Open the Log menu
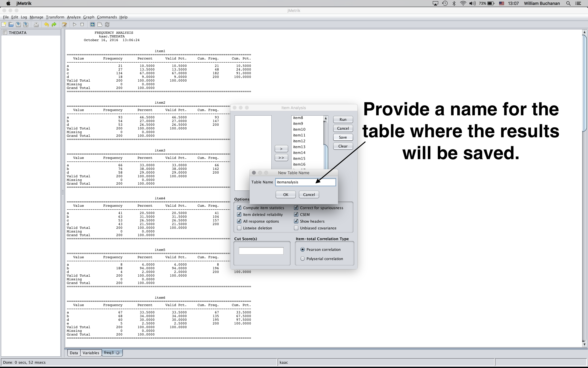 tap(24, 17)
